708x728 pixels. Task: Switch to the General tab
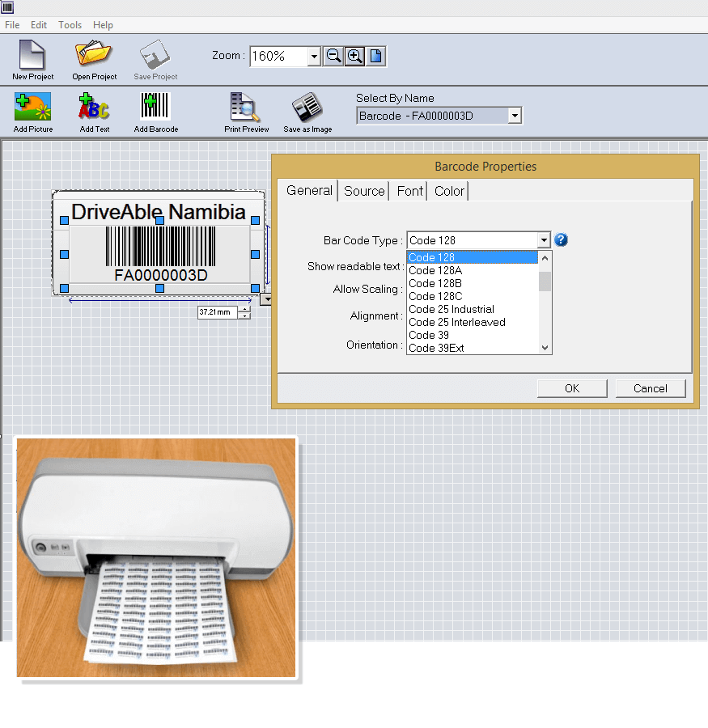click(x=309, y=190)
